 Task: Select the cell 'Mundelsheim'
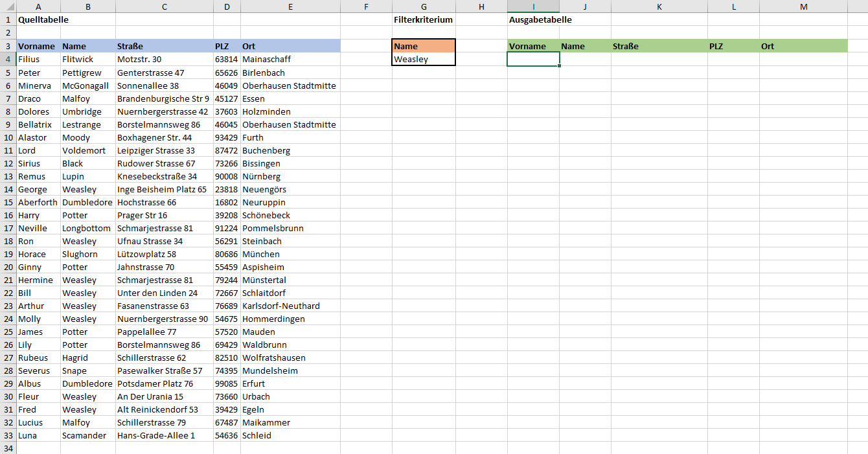pyautogui.click(x=290, y=370)
